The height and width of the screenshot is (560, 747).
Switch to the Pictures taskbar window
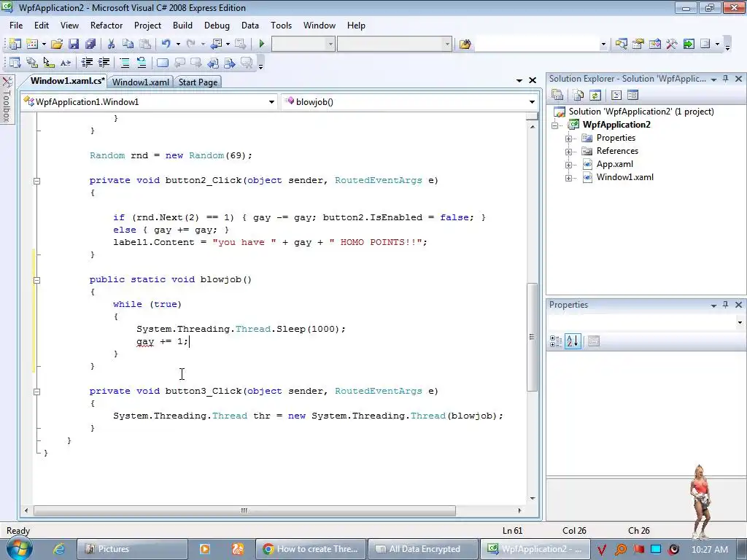(132, 549)
